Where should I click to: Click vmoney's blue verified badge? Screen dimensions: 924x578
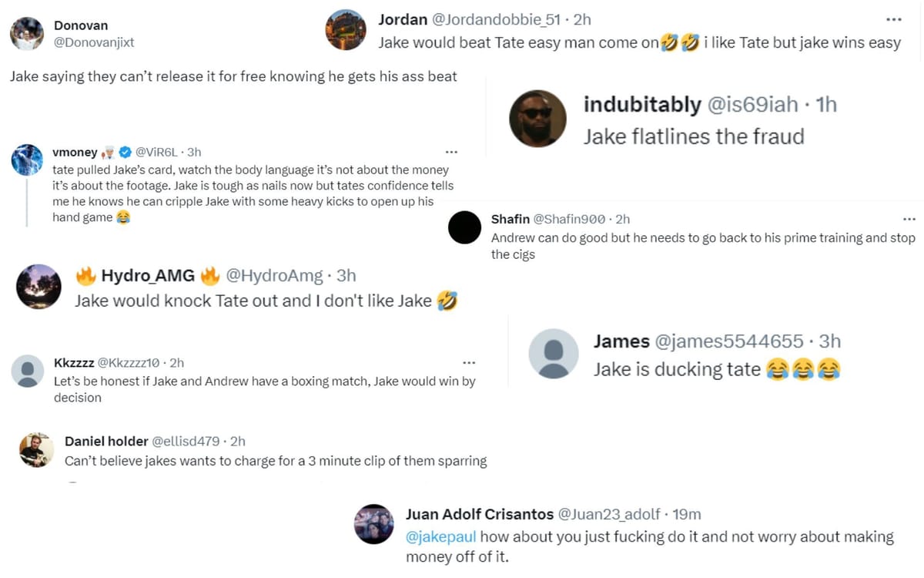(x=124, y=153)
